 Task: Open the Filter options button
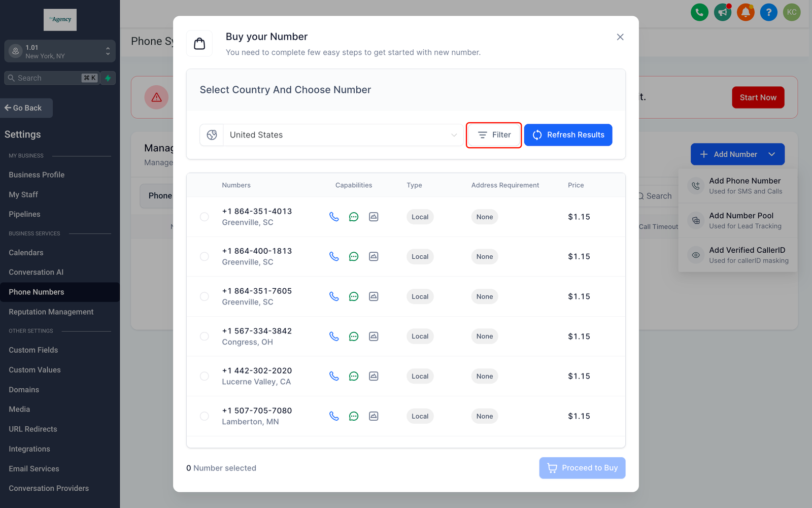coord(494,135)
